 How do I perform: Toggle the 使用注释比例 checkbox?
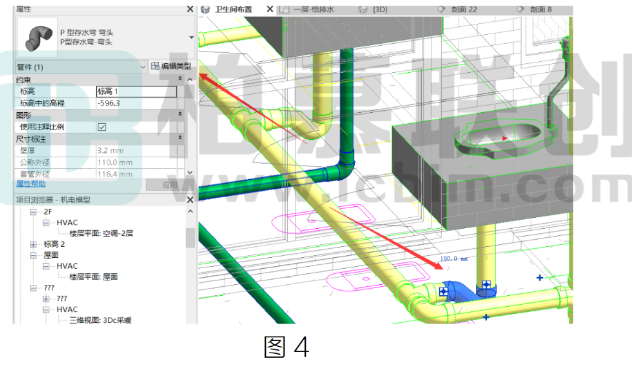(102, 127)
